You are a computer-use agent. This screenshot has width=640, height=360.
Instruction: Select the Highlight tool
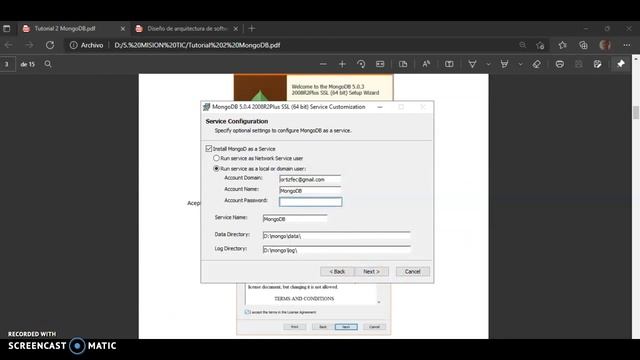pos(504,64)
